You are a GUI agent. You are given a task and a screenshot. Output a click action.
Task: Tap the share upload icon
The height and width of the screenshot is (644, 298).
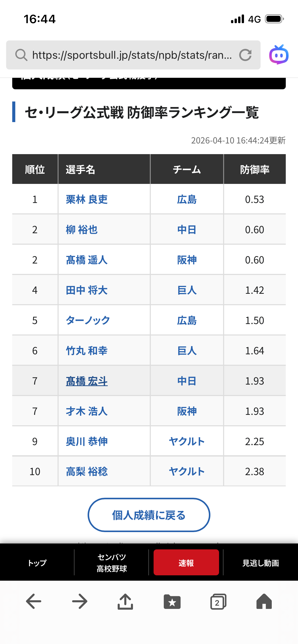pos(125,602)
